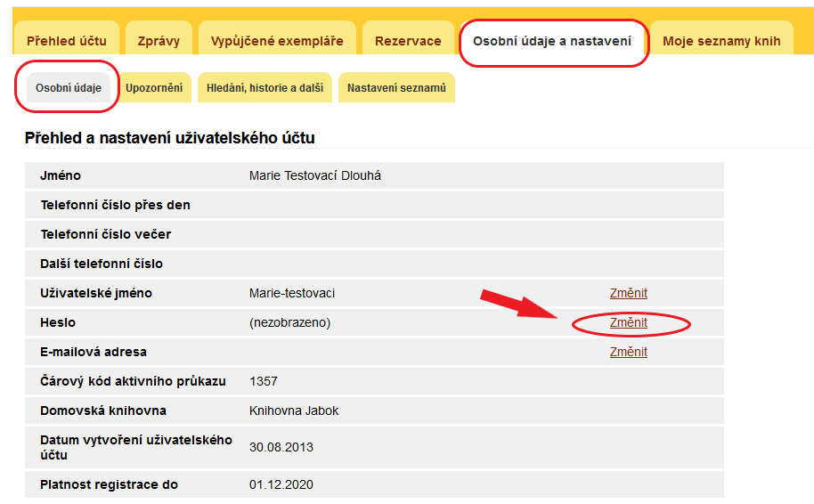Open the Vypůjčené exempláře tab
The height and width of the screenshot is (504, 814).
[x=277, y=41]
